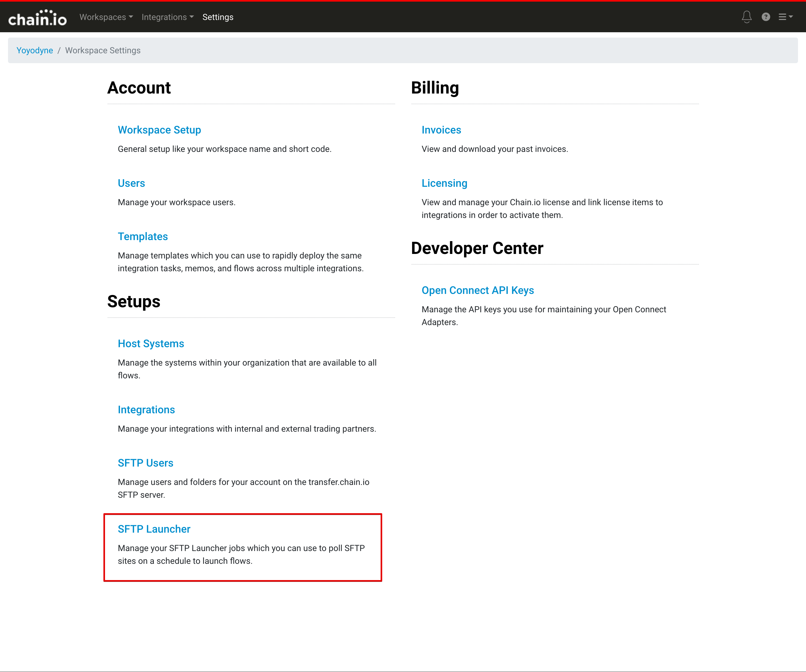Go to Yoyodyne breadcrumb link
806x672 pixels.
(35, 50)
